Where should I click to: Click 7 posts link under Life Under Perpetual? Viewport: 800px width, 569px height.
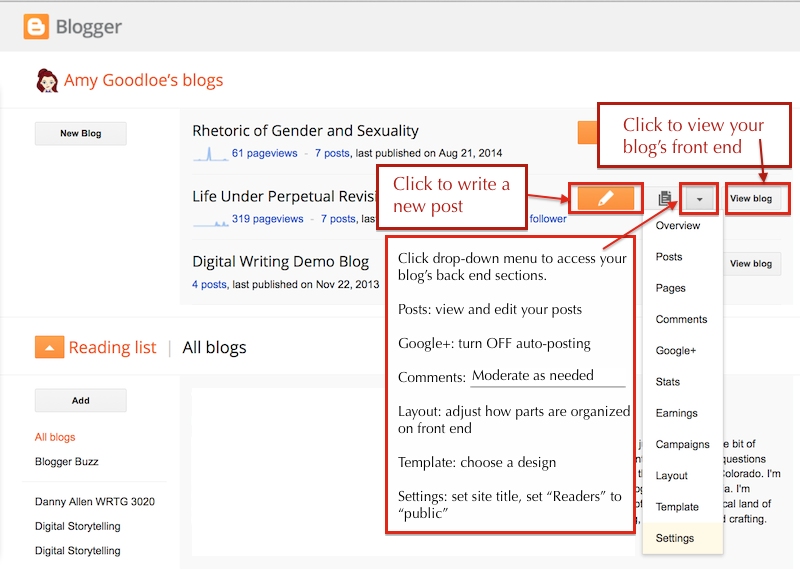[338, 218]
